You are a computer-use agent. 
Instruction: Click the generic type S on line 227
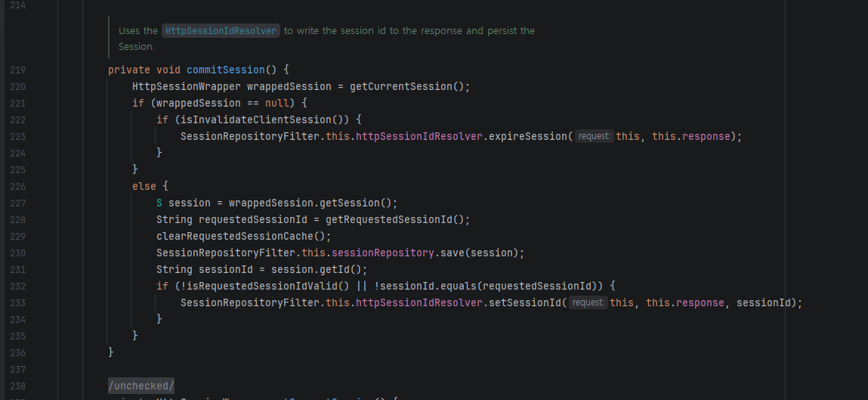(x=159, y=203)
